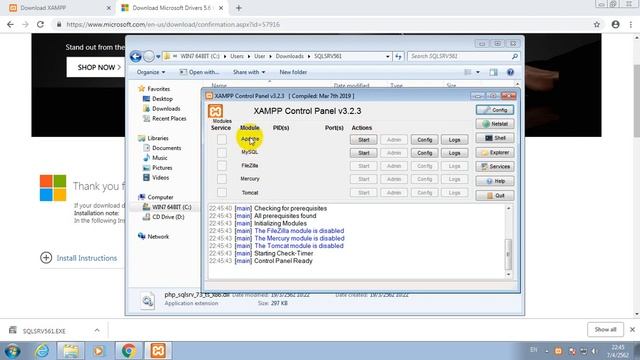Click New folder in Explorer toolbar
Image resolution: width=640 pixels, height=360 pixels.
tap(293, 72)
